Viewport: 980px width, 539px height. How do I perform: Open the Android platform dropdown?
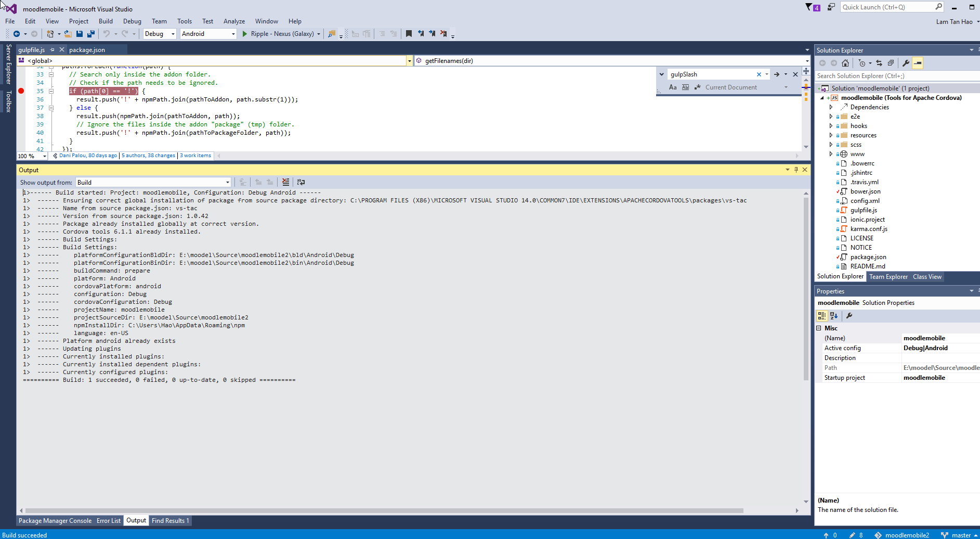[x=208, y=34]
